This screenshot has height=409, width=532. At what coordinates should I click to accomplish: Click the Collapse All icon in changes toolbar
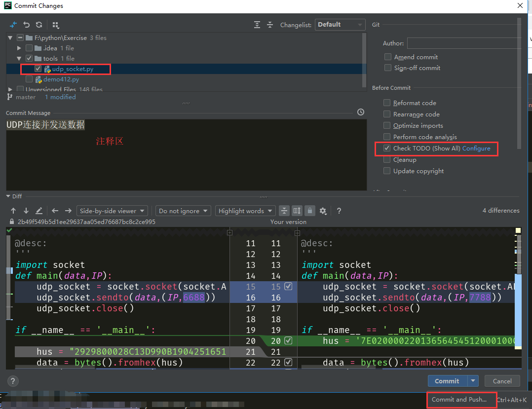coord(270,25)
